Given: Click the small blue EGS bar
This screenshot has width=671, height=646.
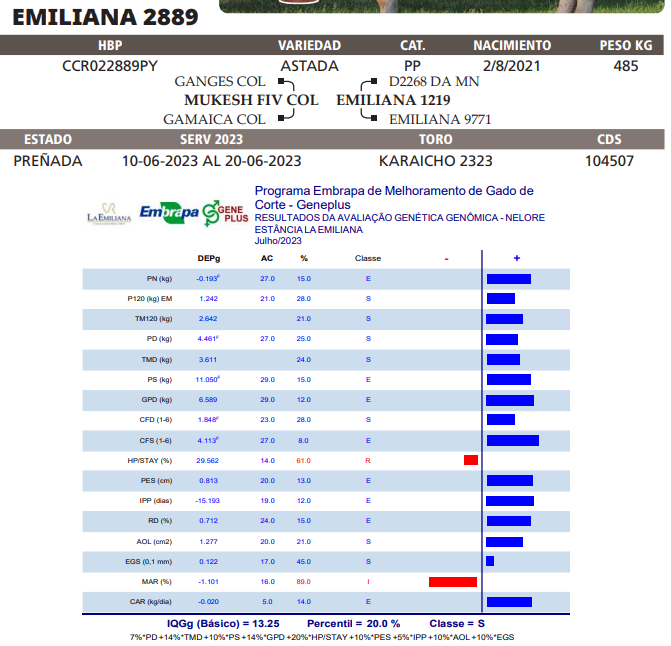Looking at the screenshot, I should click(x=490, y=561).
